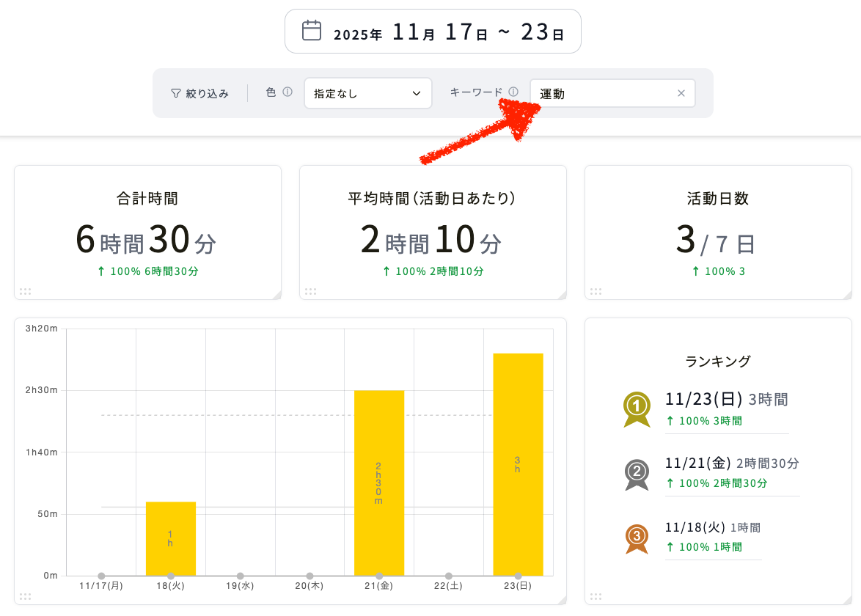Click the 22(土) x-axis label
861x616 pixels.
448,586
